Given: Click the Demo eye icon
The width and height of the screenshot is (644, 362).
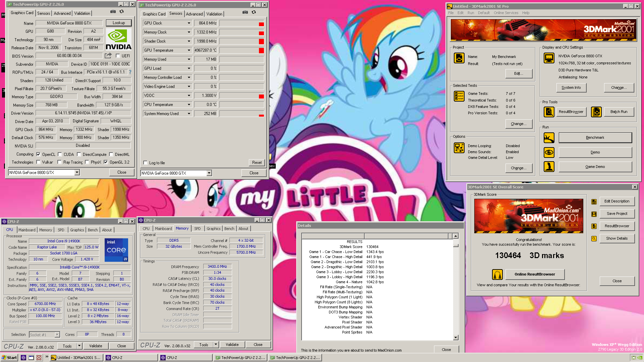Looking at the screenshot, I should [549, 153].
